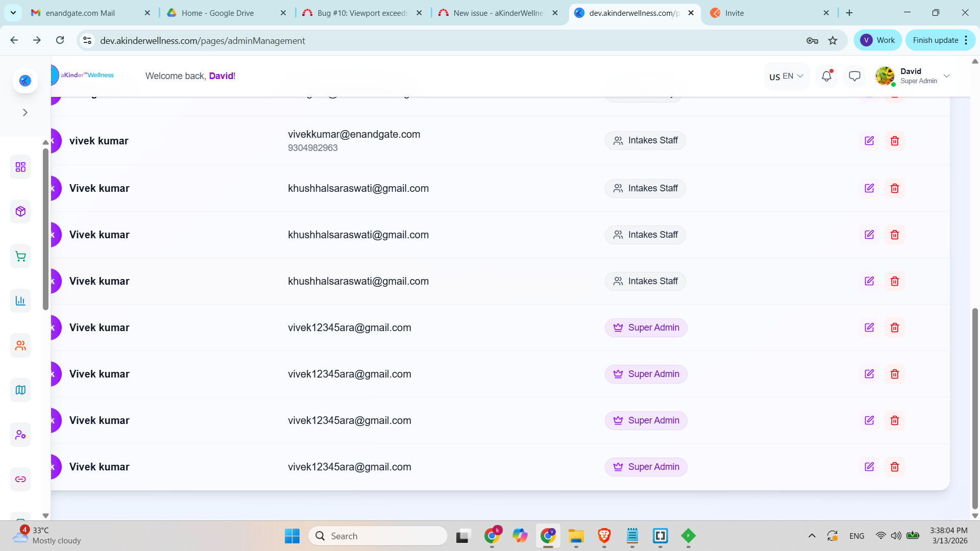This screenshot has width=980, height=551.
Task: Open the notifications bell
Action: pyautogui.click(x=826, y=76)
